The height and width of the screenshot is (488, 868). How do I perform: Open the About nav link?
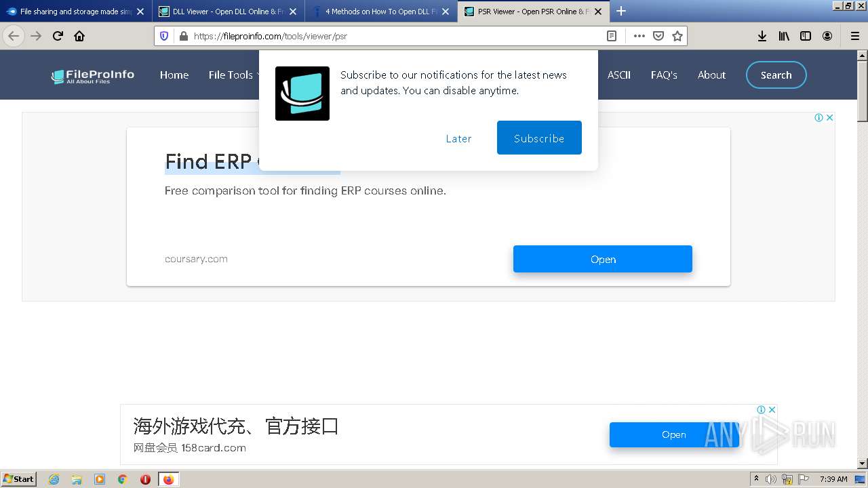711,75
